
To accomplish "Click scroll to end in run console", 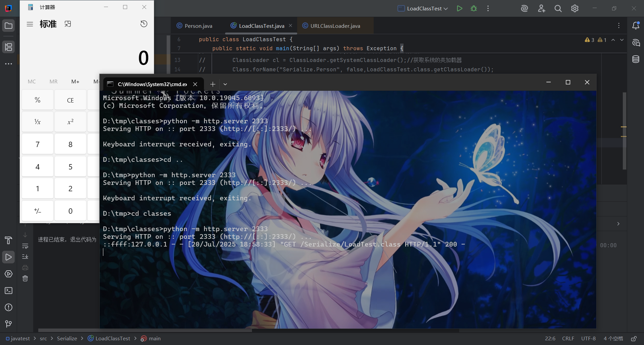I will [x=25, y=257].
